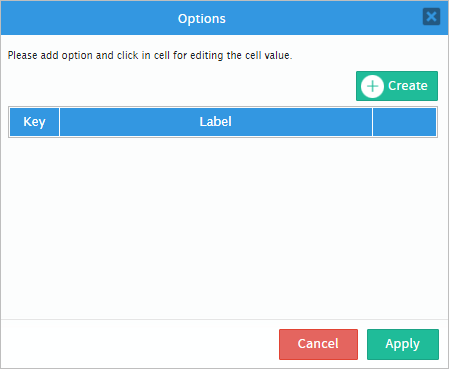Select the Key column header
Screen dimensions: 449x369
[x=34, y=122]
